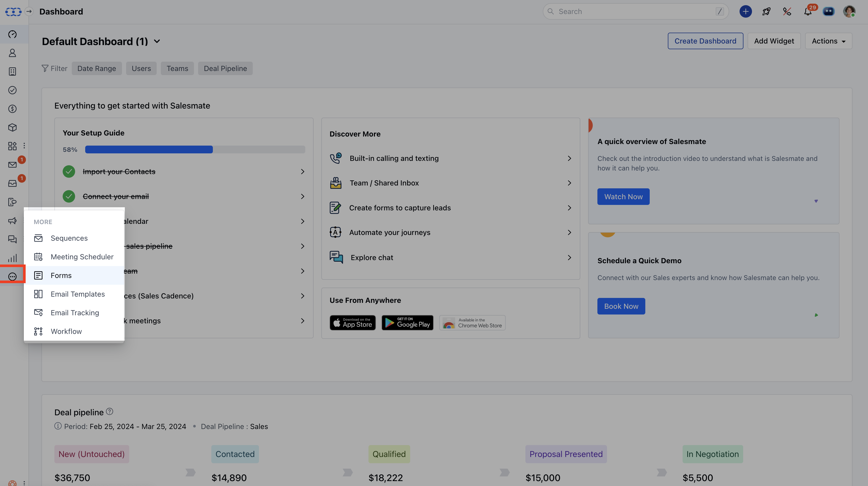The height and width of the screenshot is (486, 868).
Task: Click the Proposal Presented stage label
Action: pos(566,454)
